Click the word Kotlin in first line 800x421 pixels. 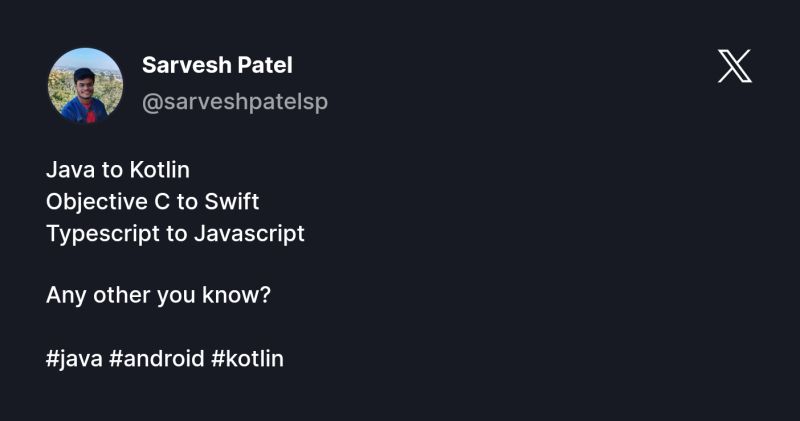point(160,170)
